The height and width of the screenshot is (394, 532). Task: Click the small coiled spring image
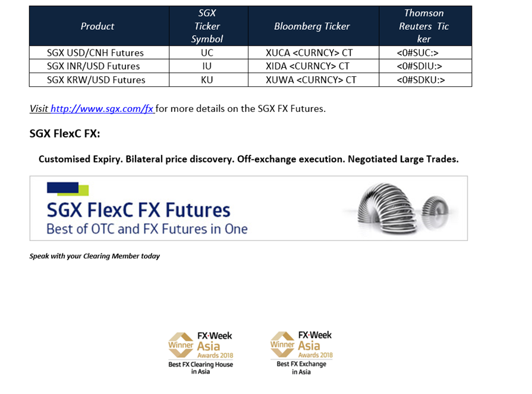[435, 212]
